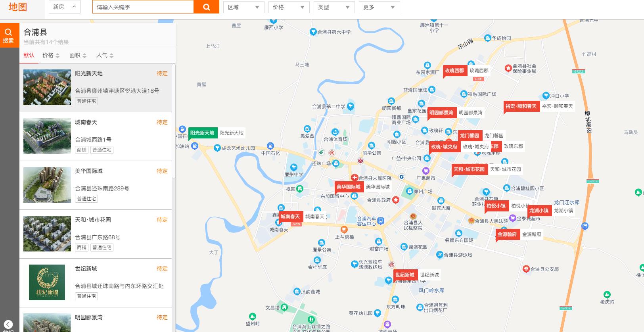
Task: Click 合浦汽车客运中心 bus station icon
Action: (381, 221)
